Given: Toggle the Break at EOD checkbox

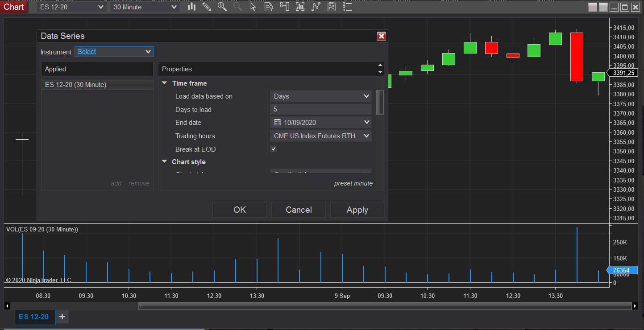Looking at the screenshot, I should click(274, 149).
